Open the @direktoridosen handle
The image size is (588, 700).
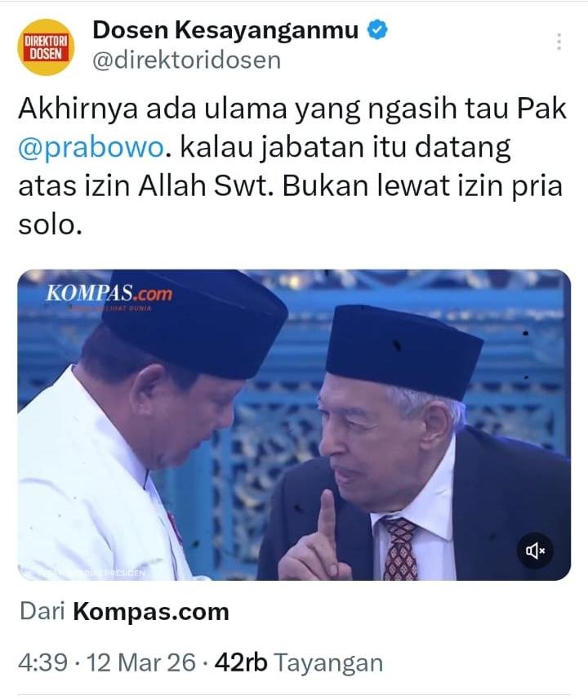[x=187, y=60]
